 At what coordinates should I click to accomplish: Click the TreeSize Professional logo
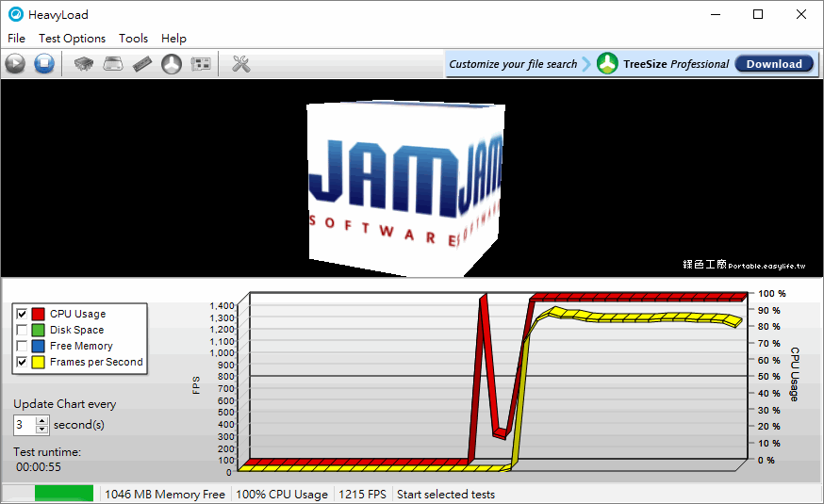coord(607,63)
